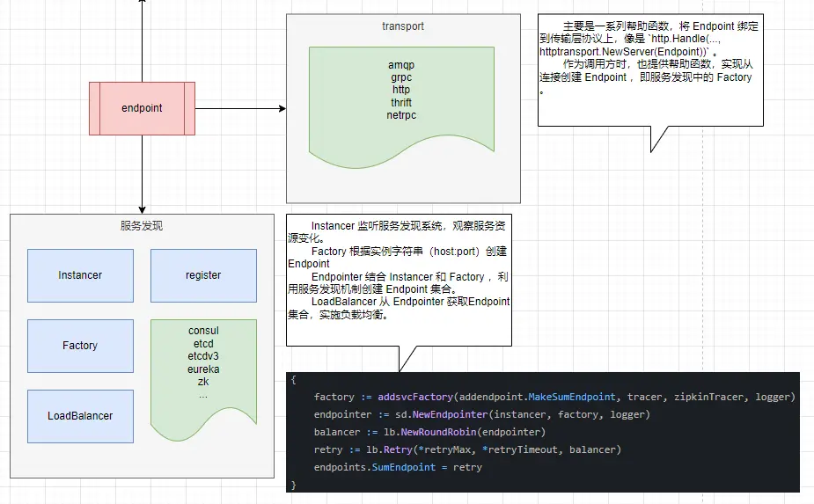Click 'etcd' in the registry list
Image resolution: width=814 pixels, height=504 pixels.
[203, 344]
